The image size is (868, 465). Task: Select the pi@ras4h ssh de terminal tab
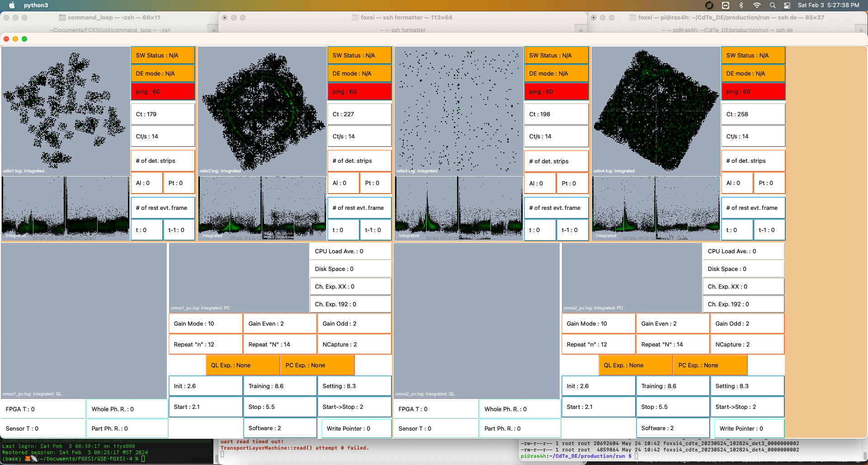pyautogui.click(x=727, y=30)
